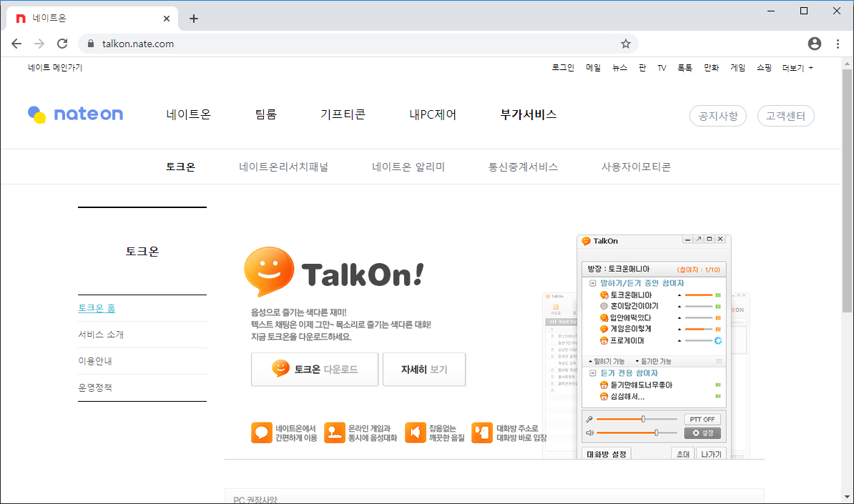Viewport: 854px width, 504px height.
Task: Click the 네이트온에서 간편하게 이용 feature icon
Action: pos(262,433)
